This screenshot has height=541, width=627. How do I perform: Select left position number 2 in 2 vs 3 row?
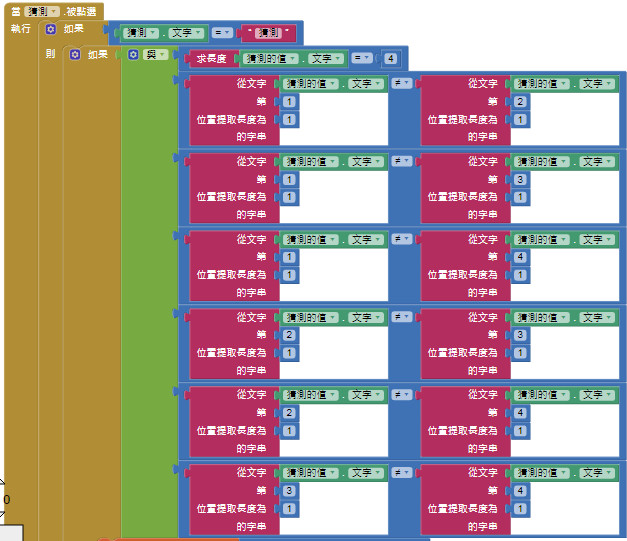289,335
